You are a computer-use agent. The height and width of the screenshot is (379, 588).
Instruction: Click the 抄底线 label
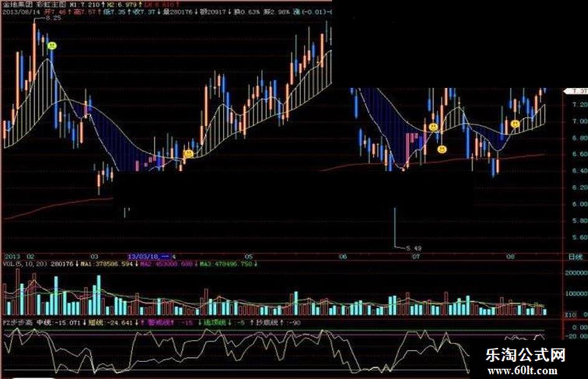point(268,323)
